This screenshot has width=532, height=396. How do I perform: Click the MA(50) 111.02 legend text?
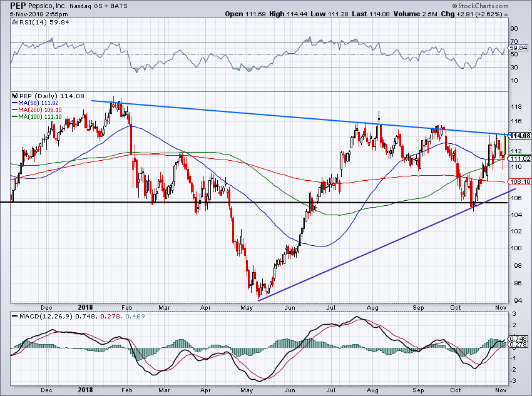[x=38, y=103]
